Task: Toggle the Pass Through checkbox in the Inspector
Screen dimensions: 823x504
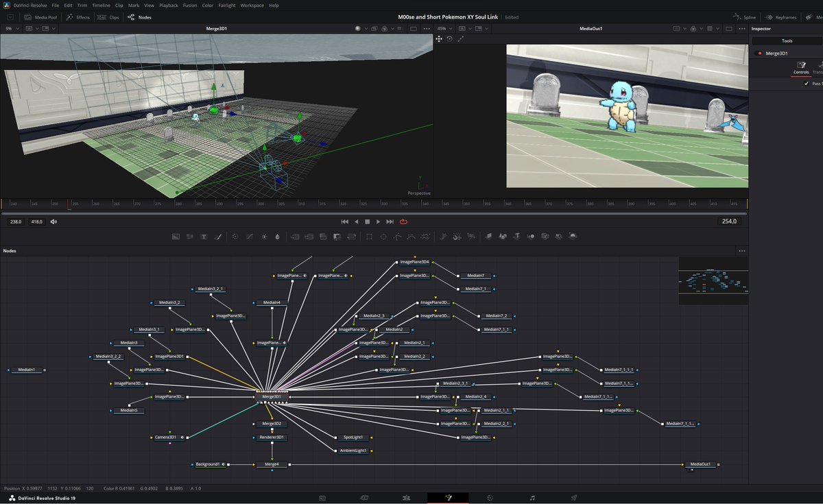Action: click(806, 84)
